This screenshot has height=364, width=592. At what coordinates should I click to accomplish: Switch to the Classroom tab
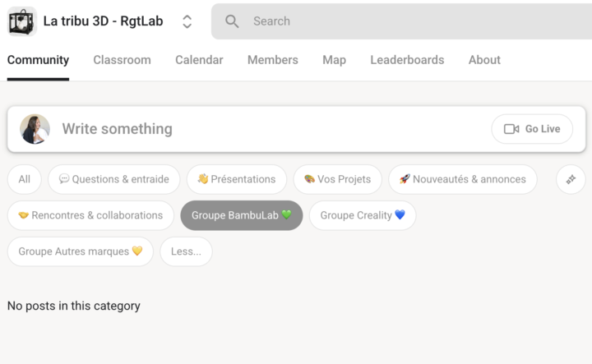[x=122, y=60]
